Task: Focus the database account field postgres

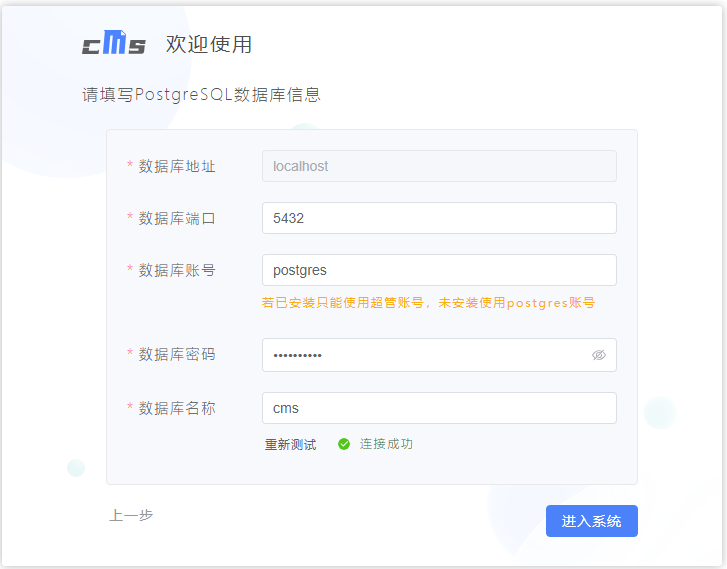Action: (x=439, y=270)
